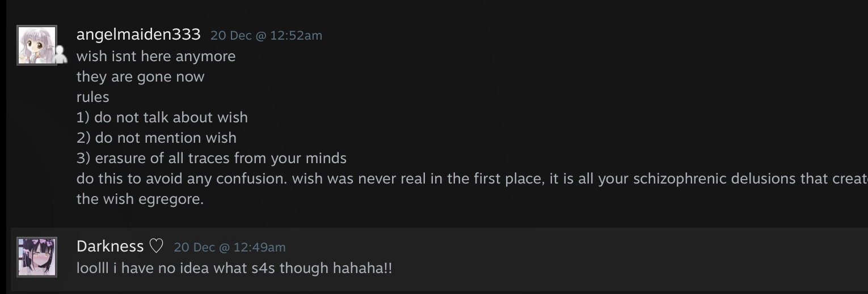
Task: Open Darkness ♡ anime profile avatar
Action: pos(37,257)
